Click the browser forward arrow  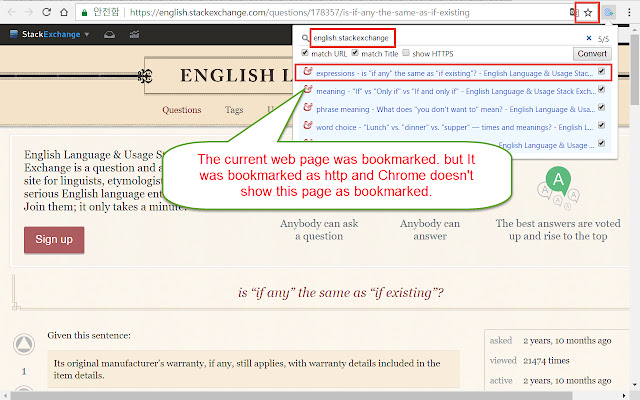pyautogui.click(x=29, y=12)
